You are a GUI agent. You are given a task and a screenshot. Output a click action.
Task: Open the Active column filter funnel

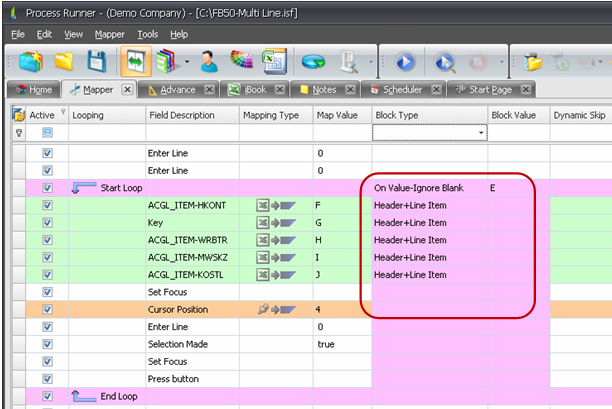point(63,111)
